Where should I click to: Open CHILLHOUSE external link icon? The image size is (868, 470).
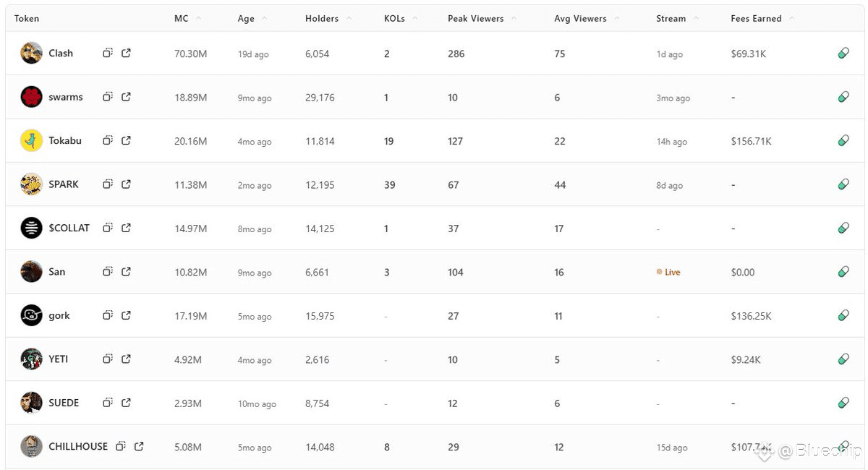(139, 446)
